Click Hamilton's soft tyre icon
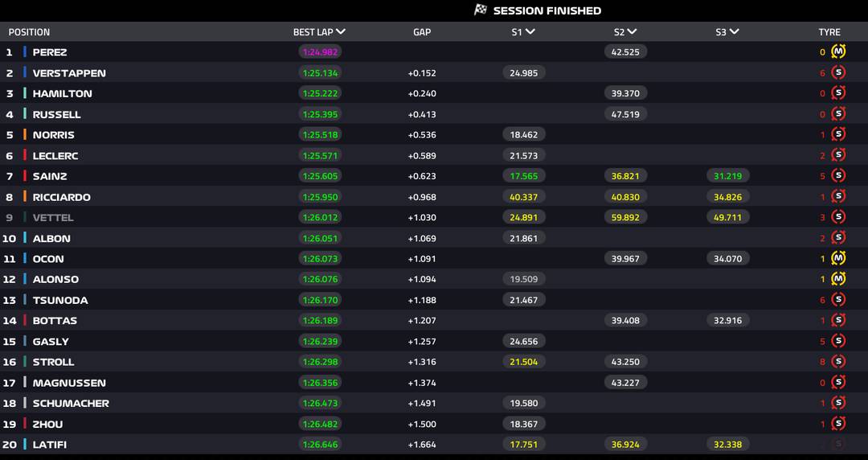Viewport: 868px width, 460px height. tap(838, 93)
